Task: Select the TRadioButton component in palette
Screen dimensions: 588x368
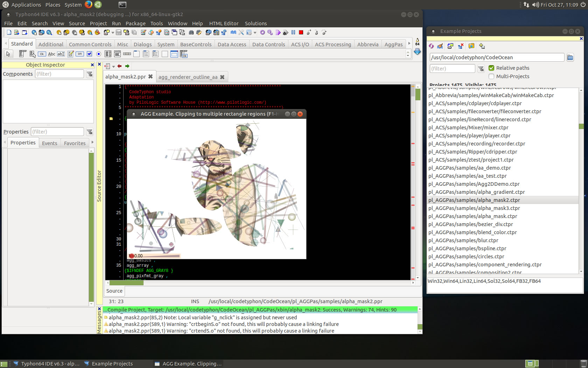Action: pos(99,54)
